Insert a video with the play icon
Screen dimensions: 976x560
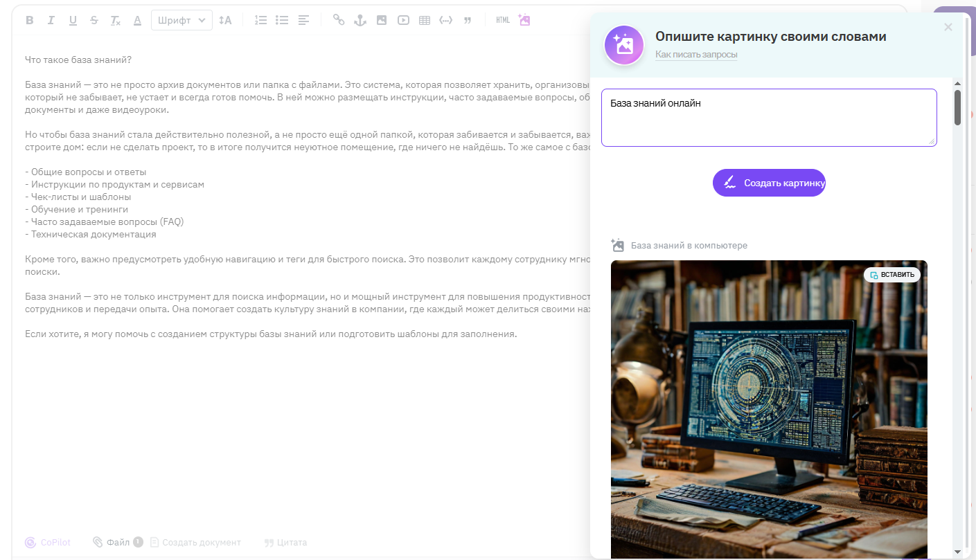coord(403,20)
